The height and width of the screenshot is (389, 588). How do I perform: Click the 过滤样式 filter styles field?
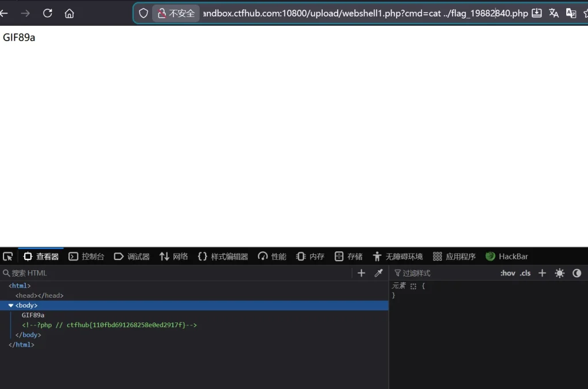tap(442, 273)
